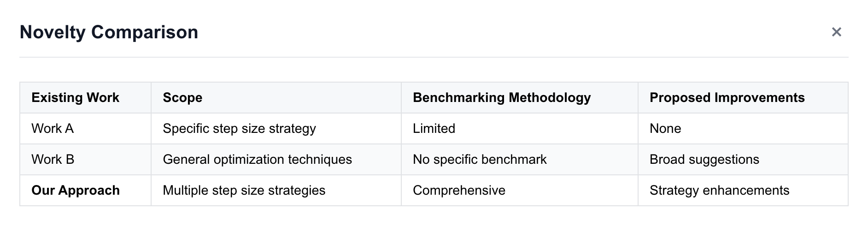Select the Work B row label
Viewport: 868px width, 227px height.
click(x=53, y=160)
